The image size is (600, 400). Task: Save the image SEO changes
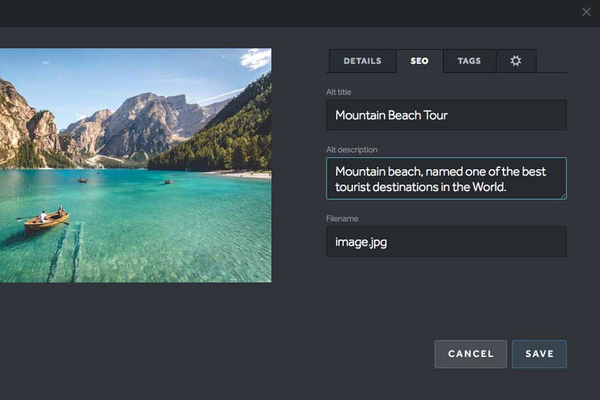(x=540, y=354)
